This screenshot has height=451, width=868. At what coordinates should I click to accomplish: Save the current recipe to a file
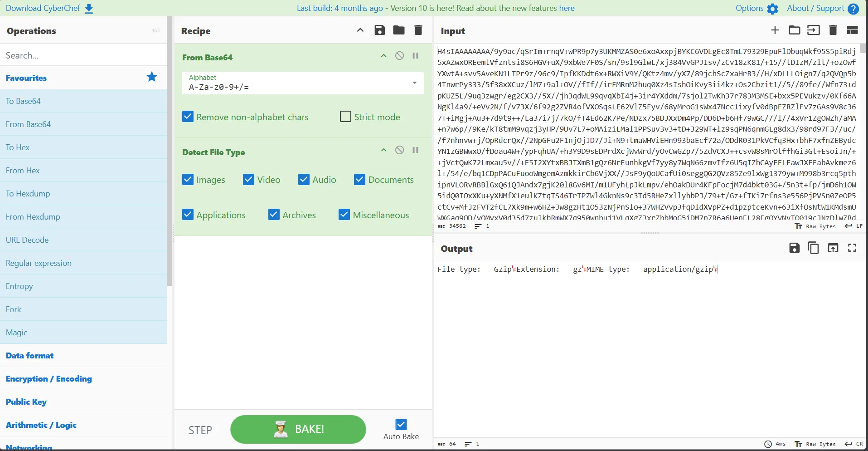click(379, 30)
